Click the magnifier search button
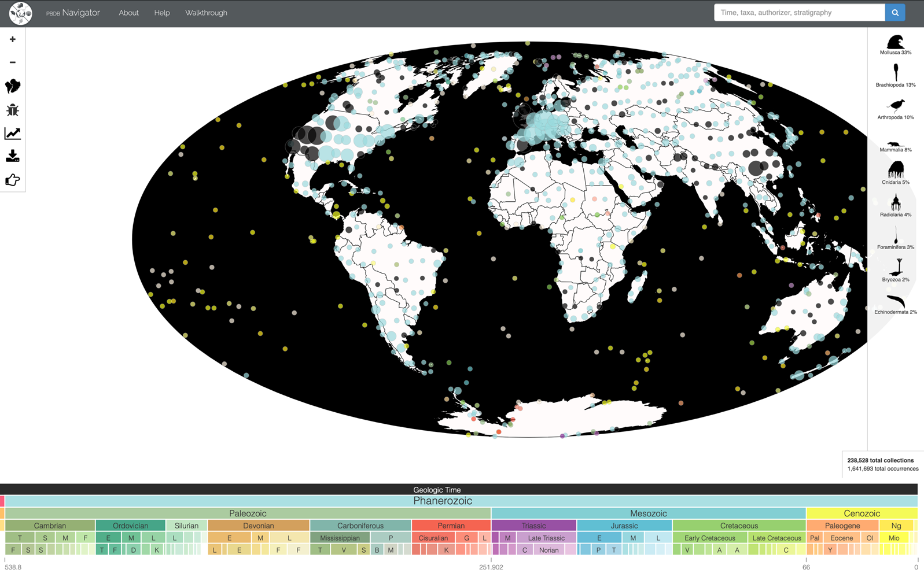The image size is (924, 577). tap(895, 12)
